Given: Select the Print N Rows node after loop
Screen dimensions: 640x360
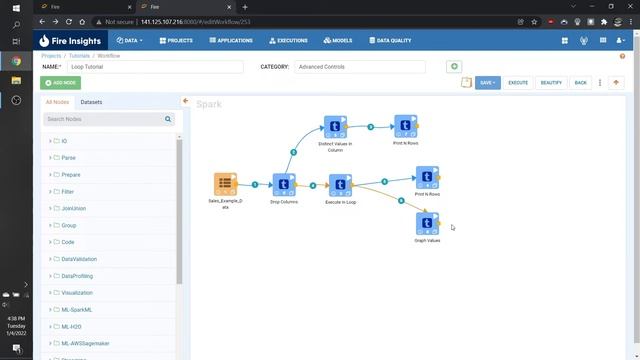Looking at the screenshot, I should coord(427,177).
